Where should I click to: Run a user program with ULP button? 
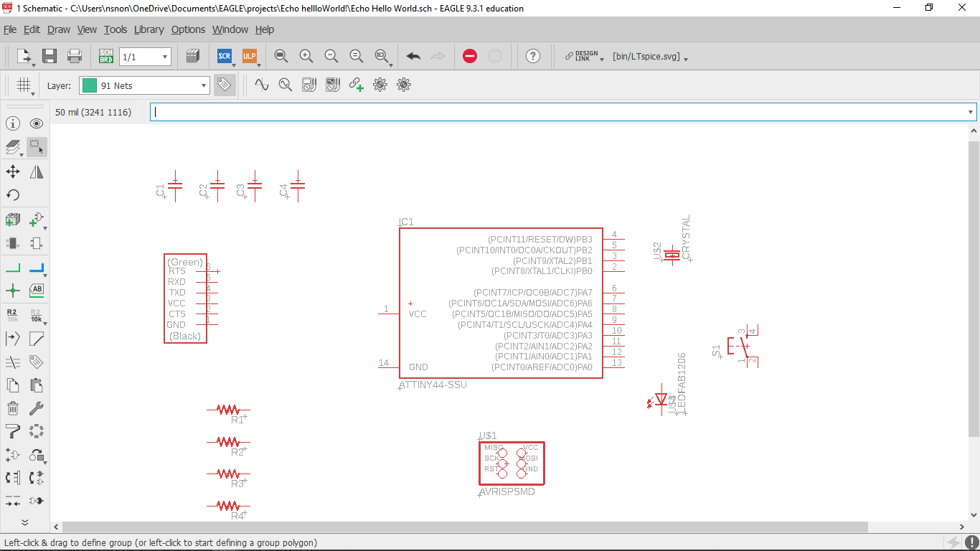pos(250,56)
